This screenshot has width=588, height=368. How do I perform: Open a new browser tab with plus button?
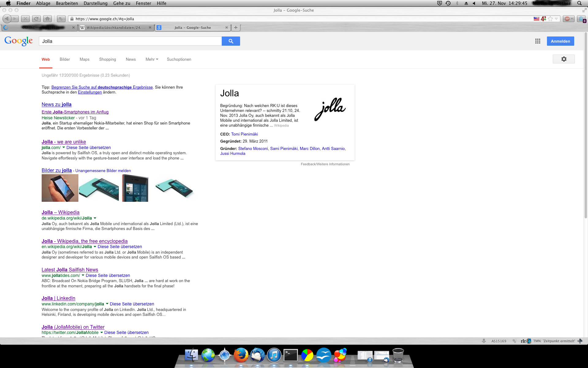[x=236, y=28]
